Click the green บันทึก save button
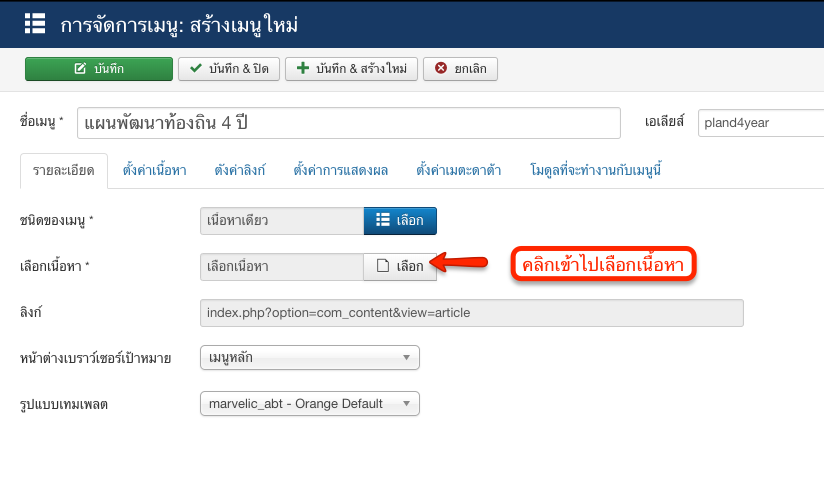824x504 pixels. pos(98,69)
